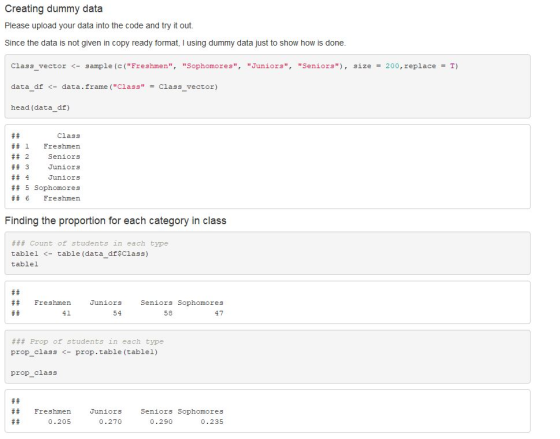Click the count value 54
The width and height of the screenshot is (560, 439).
[x=117, y=313]
